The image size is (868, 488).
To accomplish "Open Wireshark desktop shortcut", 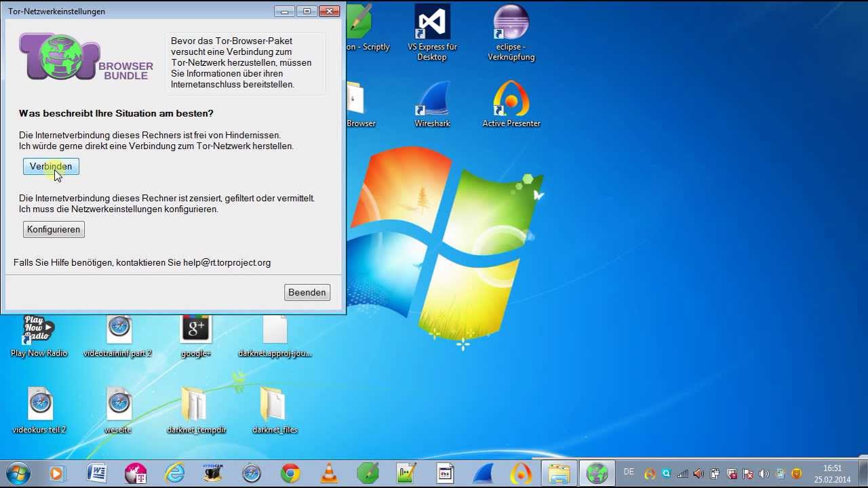I will point(432,104).
